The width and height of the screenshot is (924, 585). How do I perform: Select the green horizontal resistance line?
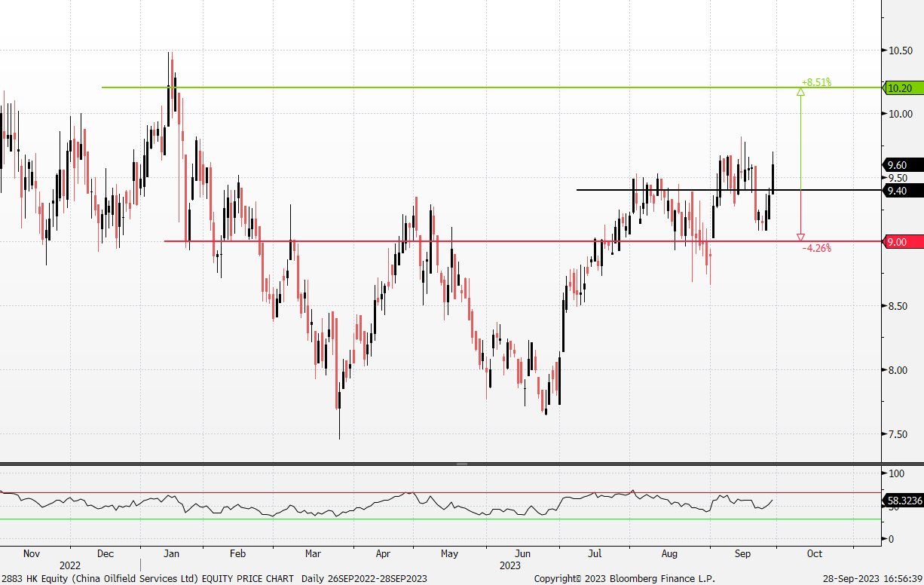pyautogui.click(x=452, y=87)
